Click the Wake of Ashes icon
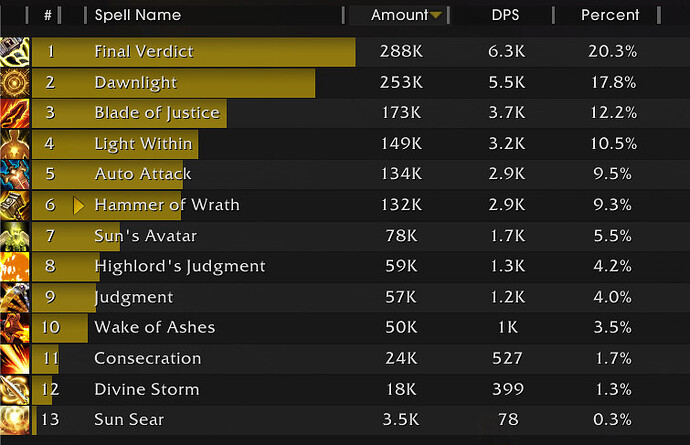The height and width of the screenshot is (445, 690). pyautogui.click(x=15, y=328)
